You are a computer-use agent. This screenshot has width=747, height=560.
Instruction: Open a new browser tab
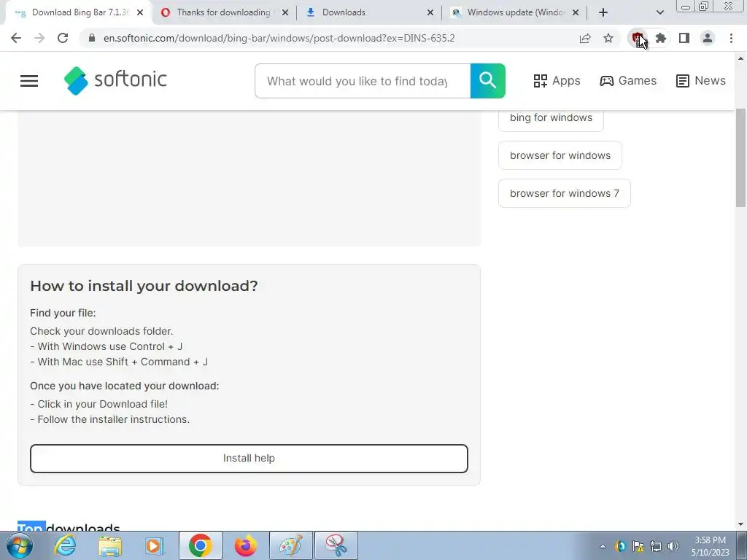coord(603,12)
